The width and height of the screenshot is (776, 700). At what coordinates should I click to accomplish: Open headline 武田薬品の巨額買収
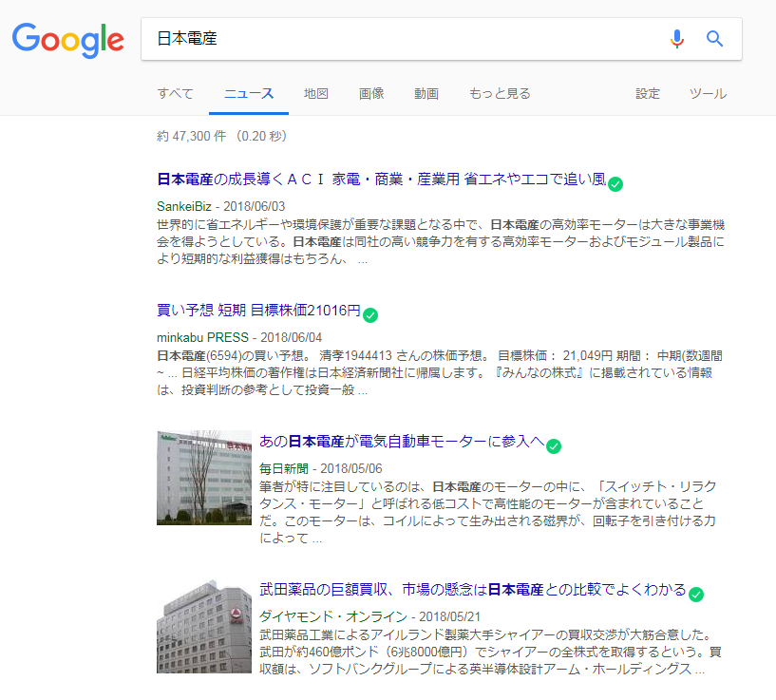point(473,589)
